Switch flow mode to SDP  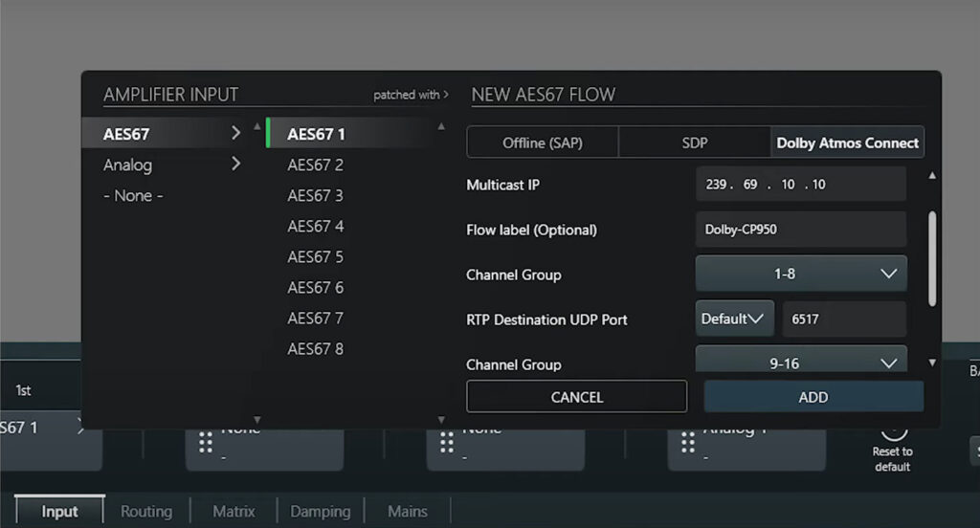[694, 143]
